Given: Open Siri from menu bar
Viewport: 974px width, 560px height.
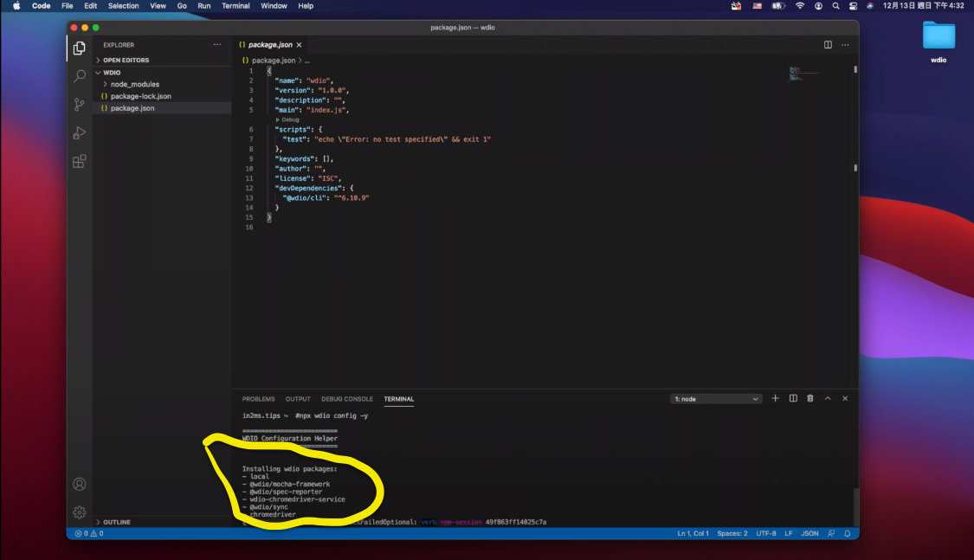Looking at the screenshot, I should (x=869, y=5).
